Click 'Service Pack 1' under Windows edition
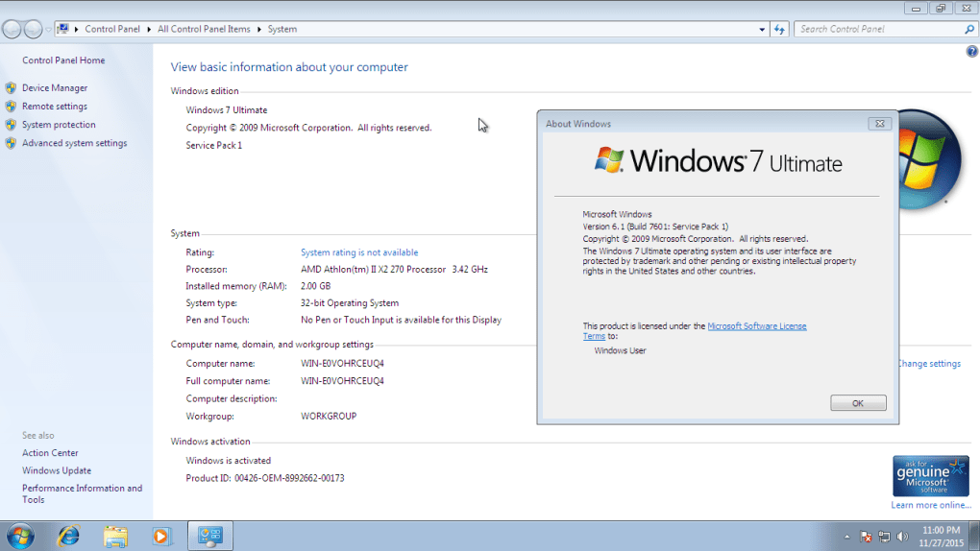The image size is (980, 551). coord(213,145)
